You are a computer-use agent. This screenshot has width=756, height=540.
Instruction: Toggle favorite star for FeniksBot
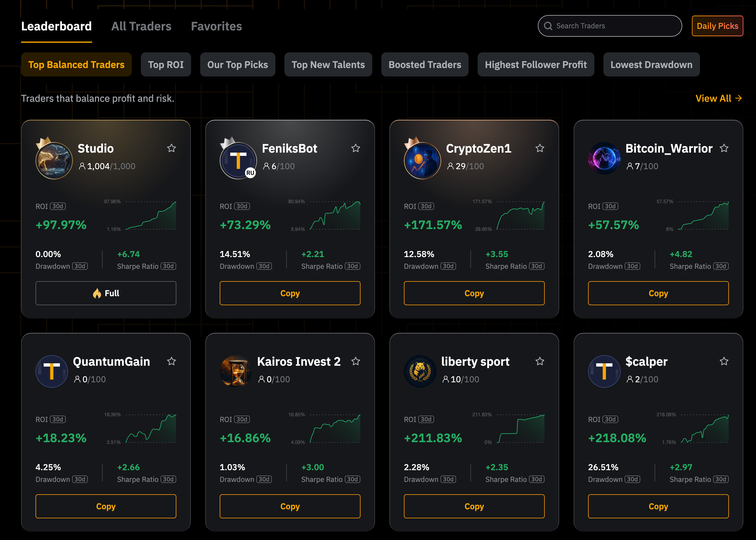tap(356, 148)
